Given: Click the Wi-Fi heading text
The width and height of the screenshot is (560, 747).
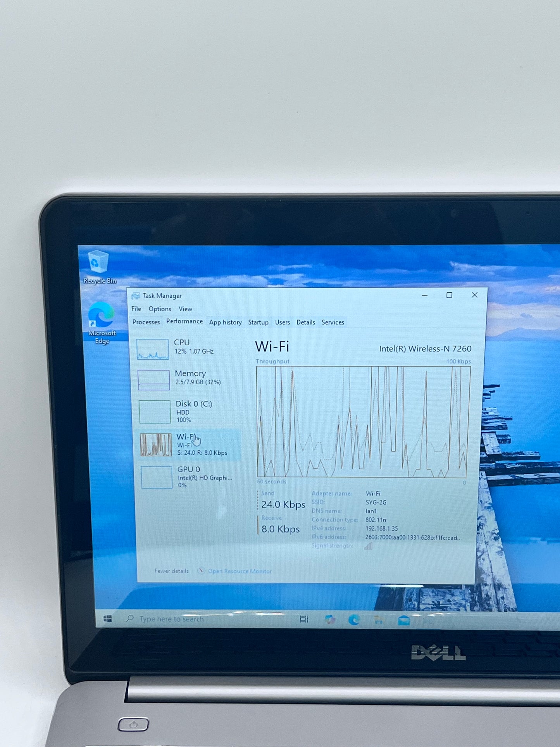Looking at the screenshot, I should pos(272,347).
